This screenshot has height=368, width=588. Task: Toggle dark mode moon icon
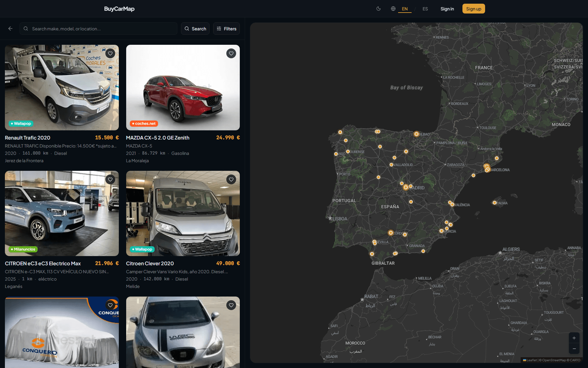(x=379, y=9)
